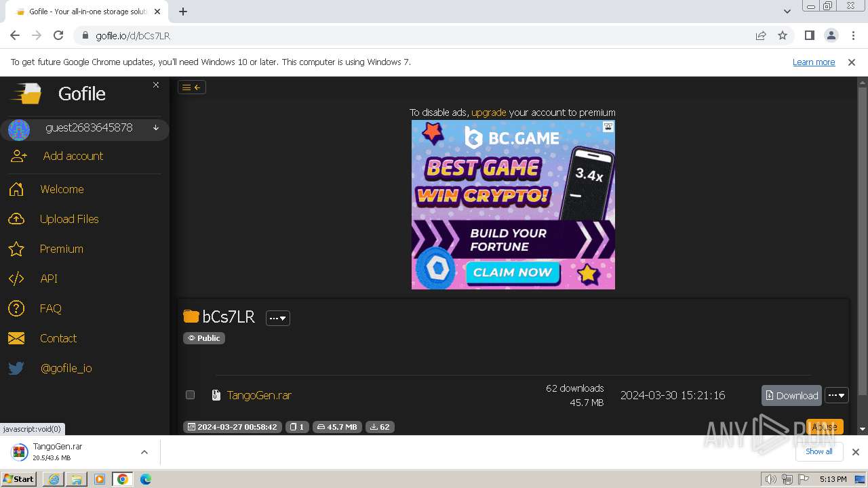Click the address bar showing gofile.io/d/bCs7LR
This screenshot has width=868, height=488.
click(414, 35)
